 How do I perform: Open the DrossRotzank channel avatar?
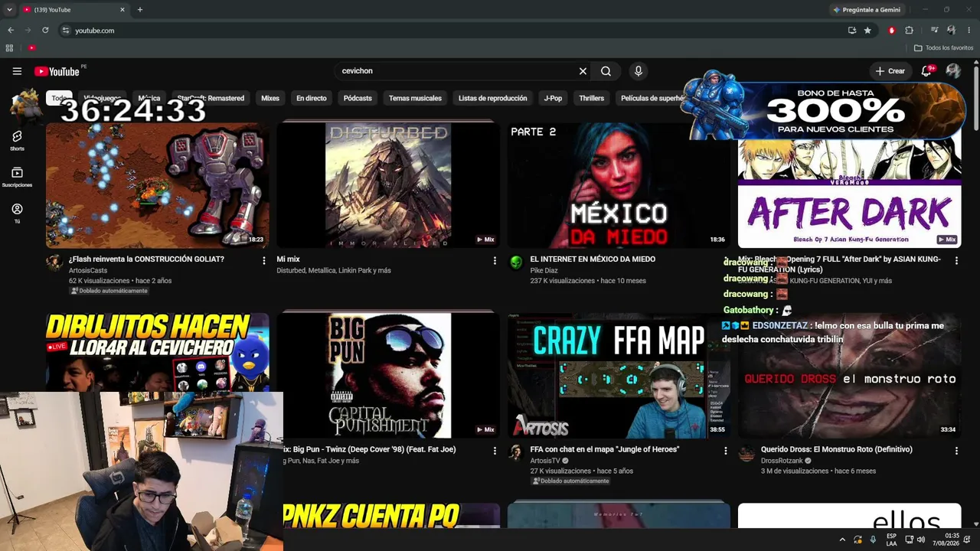point(746,453)
